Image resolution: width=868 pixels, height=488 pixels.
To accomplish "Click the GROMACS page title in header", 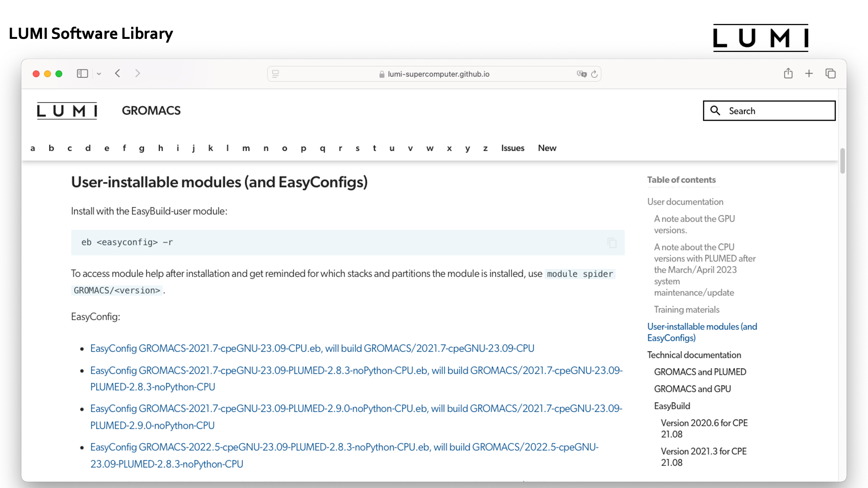I will (x=151, y=111).
